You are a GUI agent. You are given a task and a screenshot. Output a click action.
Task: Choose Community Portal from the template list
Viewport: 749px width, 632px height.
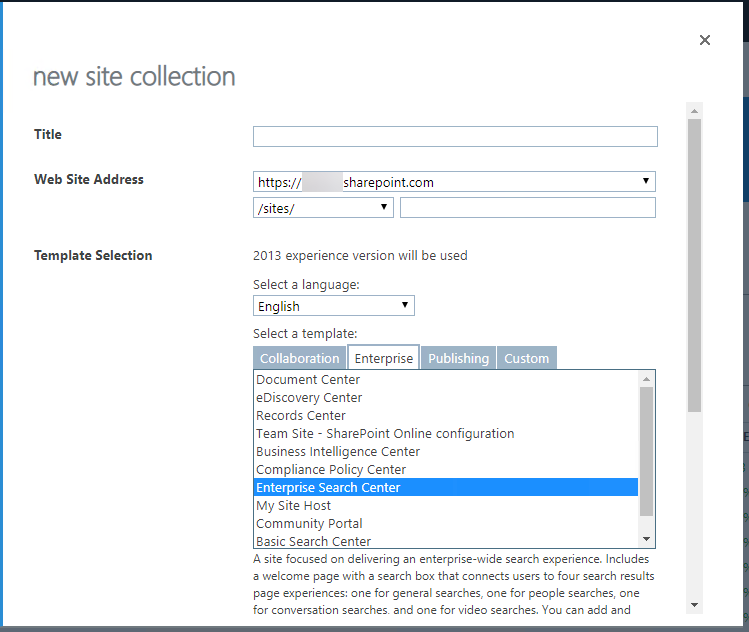309,524
